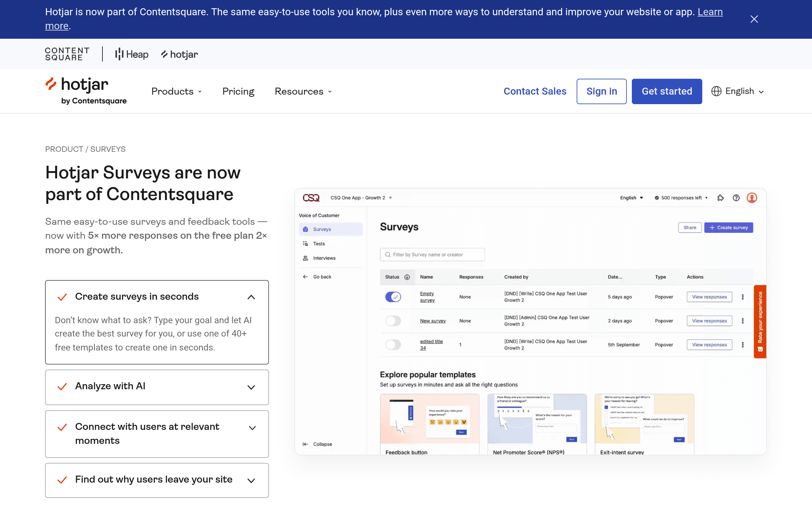View responses for edited title 34

coord(709,345)
